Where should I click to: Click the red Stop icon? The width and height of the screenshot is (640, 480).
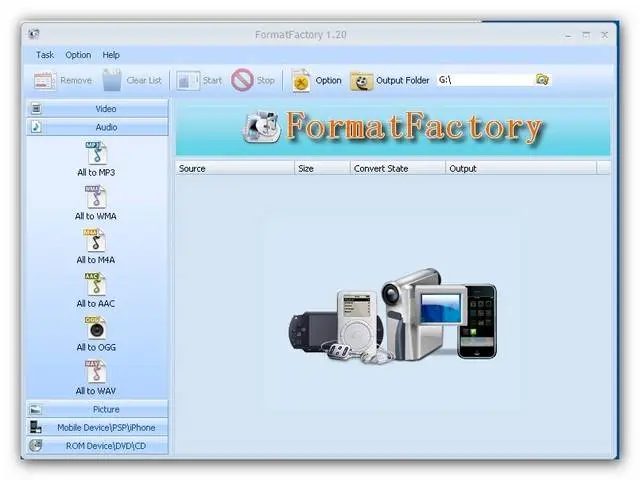click(242, 80)
